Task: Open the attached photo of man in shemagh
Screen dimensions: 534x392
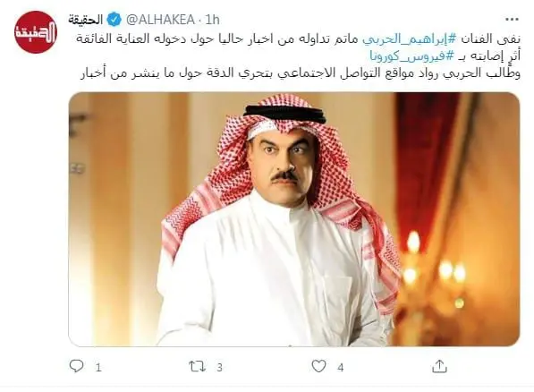Action: pos(294,219)
